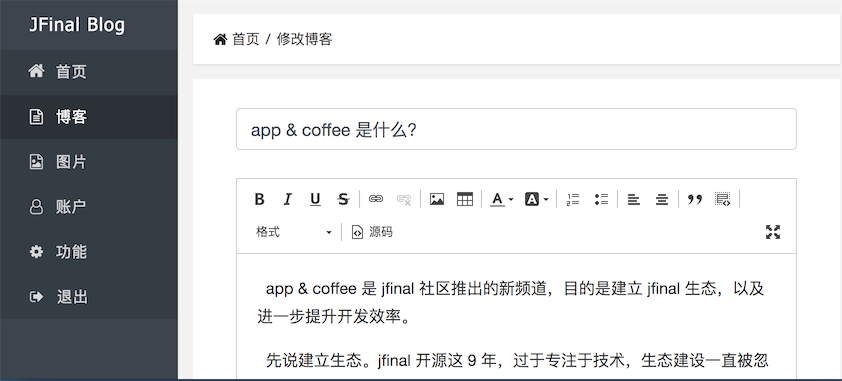The image size is (842, 381).
Task: Open the 格式 format dropdown
Action: click(x=294, y=232)
